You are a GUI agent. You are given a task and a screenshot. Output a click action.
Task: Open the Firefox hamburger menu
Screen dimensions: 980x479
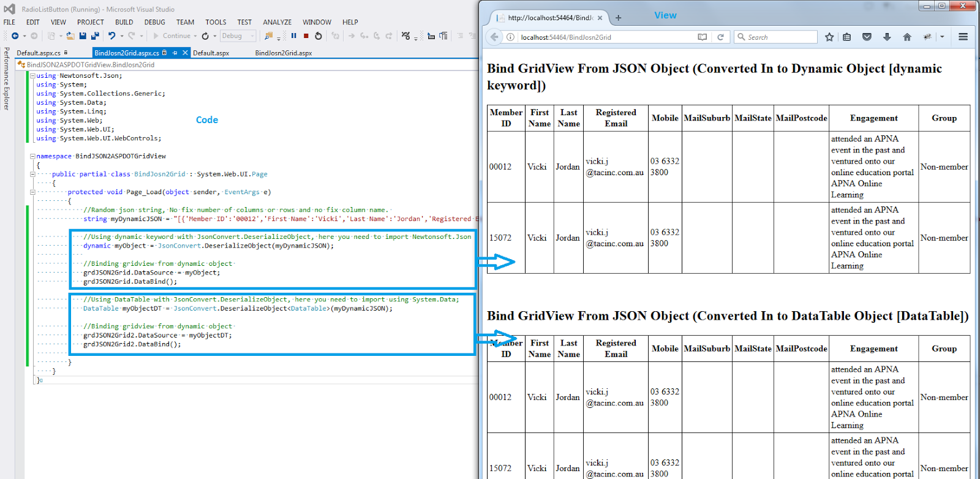click(963, 37)
